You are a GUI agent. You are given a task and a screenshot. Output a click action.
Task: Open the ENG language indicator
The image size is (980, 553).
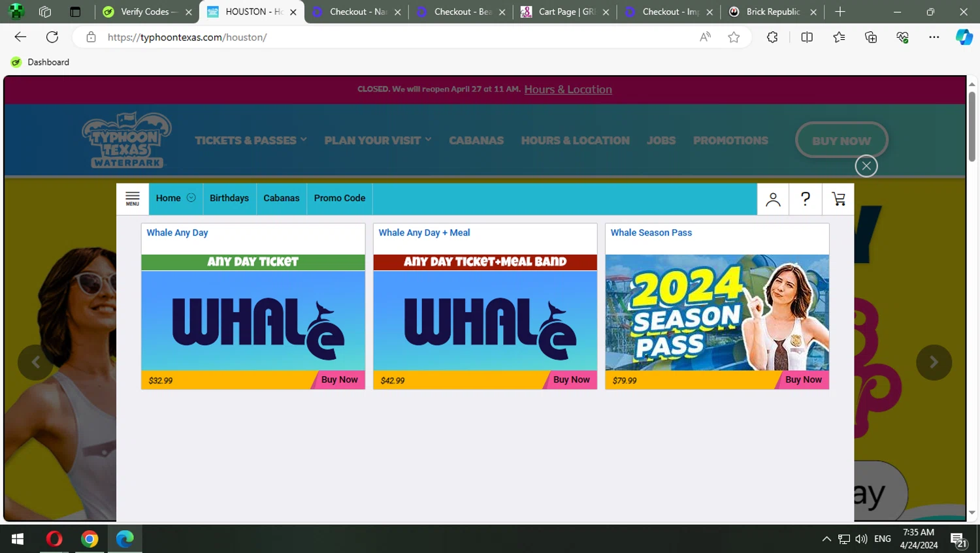click(x=882, y=539)
